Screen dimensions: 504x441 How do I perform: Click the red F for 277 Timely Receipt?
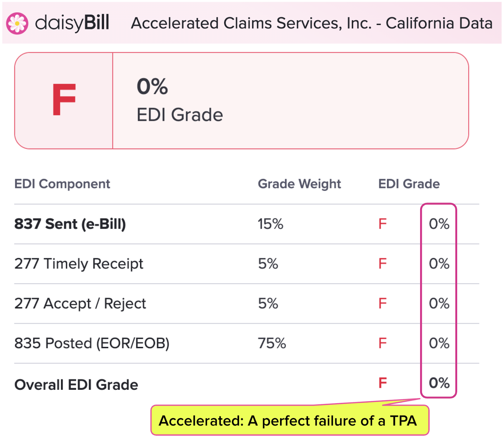(x=382, y=264)
